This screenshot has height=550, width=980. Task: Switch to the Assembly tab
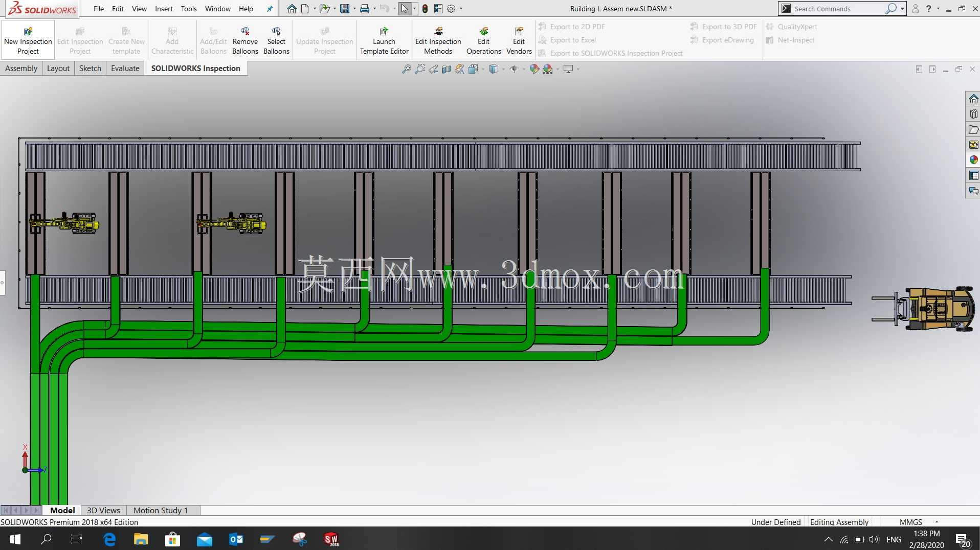coord(21,68)
